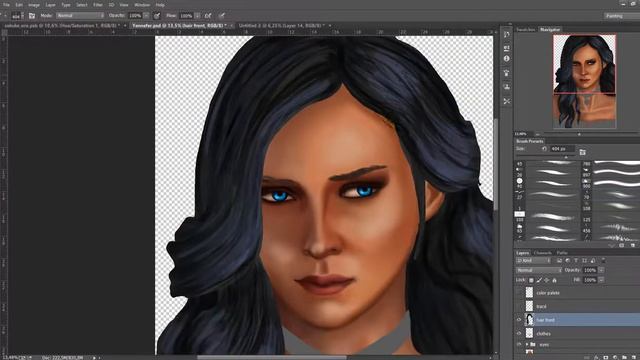Adjust the Navigator zoom slider
Image resolution: width=640 pixels, height=360 pixels.
click(579, 134)
